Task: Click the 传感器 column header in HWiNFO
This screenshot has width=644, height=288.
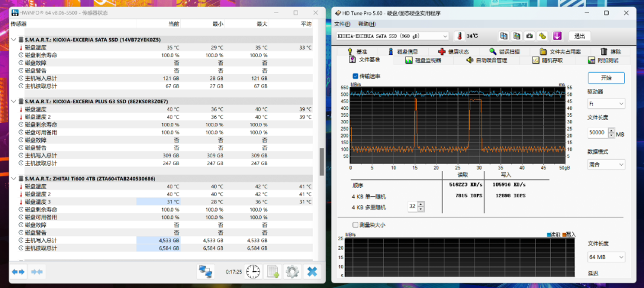Action: click(18, 24)
